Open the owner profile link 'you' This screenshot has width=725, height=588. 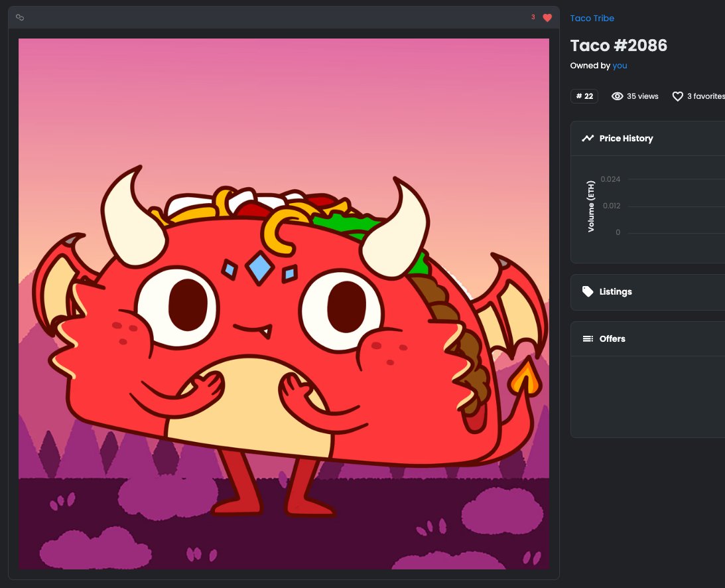pos(620,66)
